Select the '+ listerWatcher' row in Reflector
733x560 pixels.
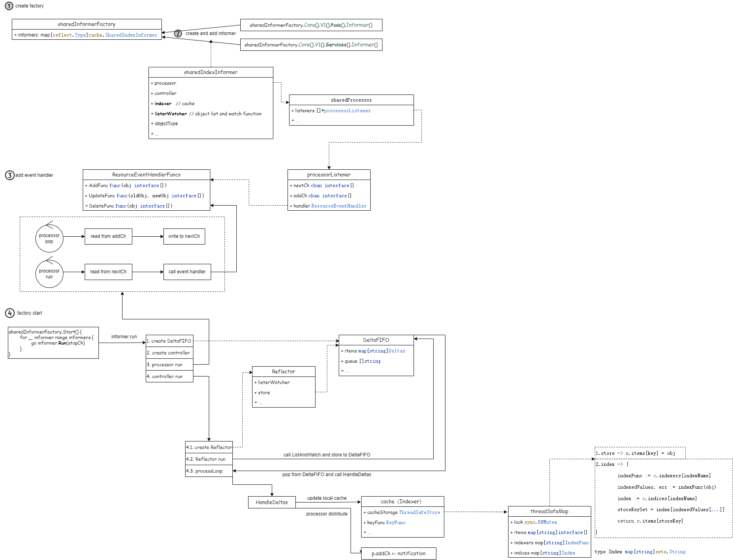(284, 382)
